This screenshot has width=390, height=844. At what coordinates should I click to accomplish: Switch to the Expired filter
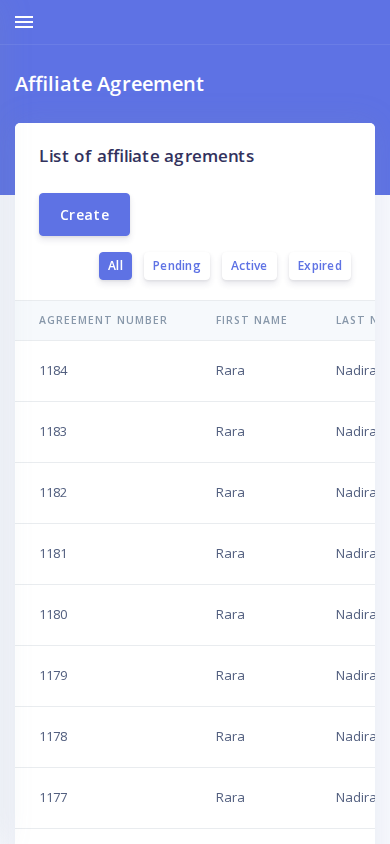coord(320,266)
